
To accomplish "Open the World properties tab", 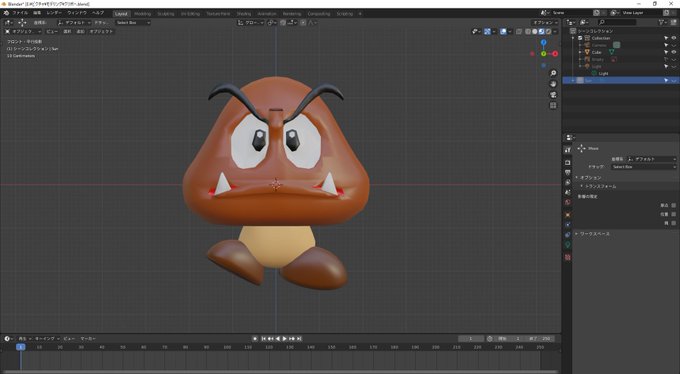I will [568, 202].
